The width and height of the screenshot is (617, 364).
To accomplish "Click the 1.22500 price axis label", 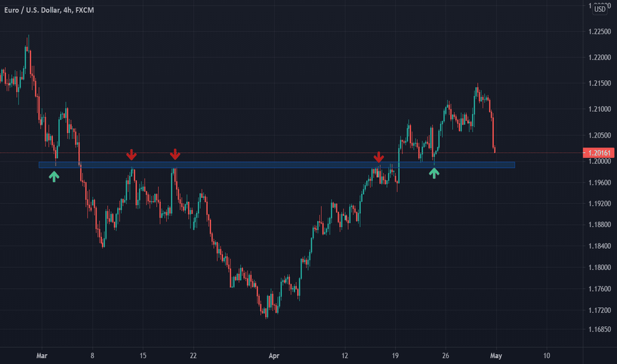I will coord(600,32).
